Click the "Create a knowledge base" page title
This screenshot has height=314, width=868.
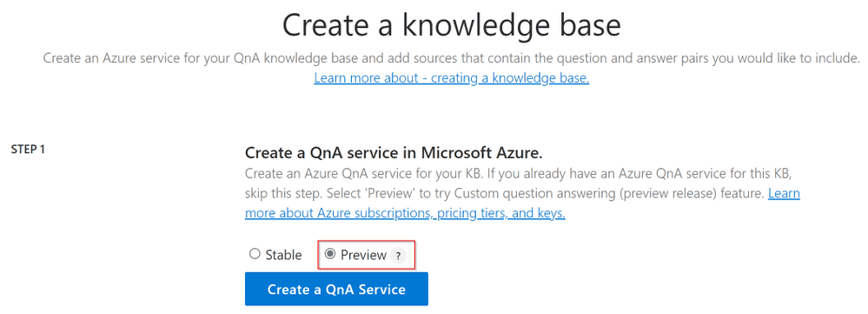[x=452, y=26]
